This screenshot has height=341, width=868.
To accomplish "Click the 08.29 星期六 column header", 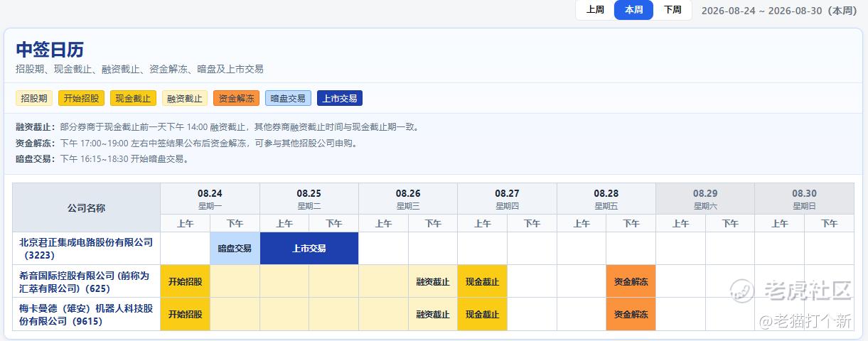I will point(705,199).
